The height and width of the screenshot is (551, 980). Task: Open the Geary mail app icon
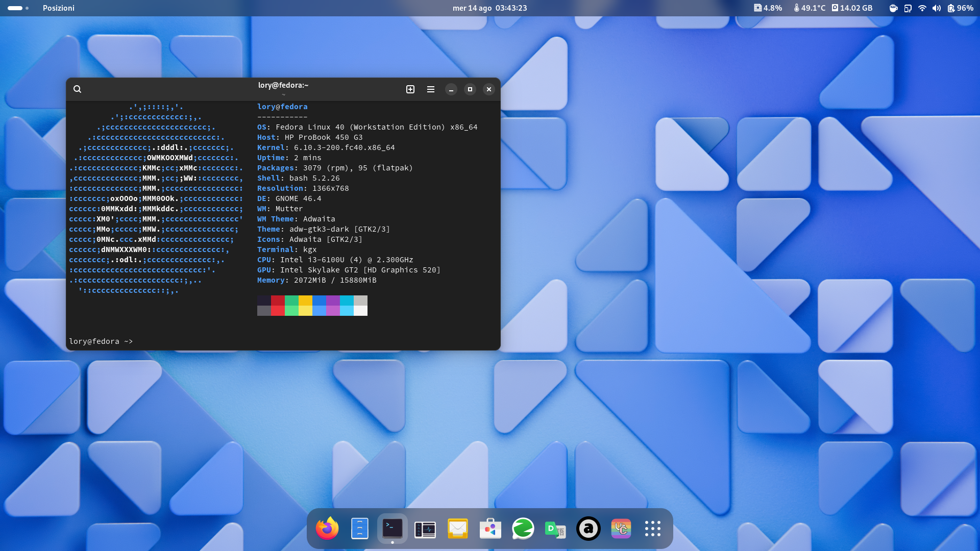click(x=458, y=529)
